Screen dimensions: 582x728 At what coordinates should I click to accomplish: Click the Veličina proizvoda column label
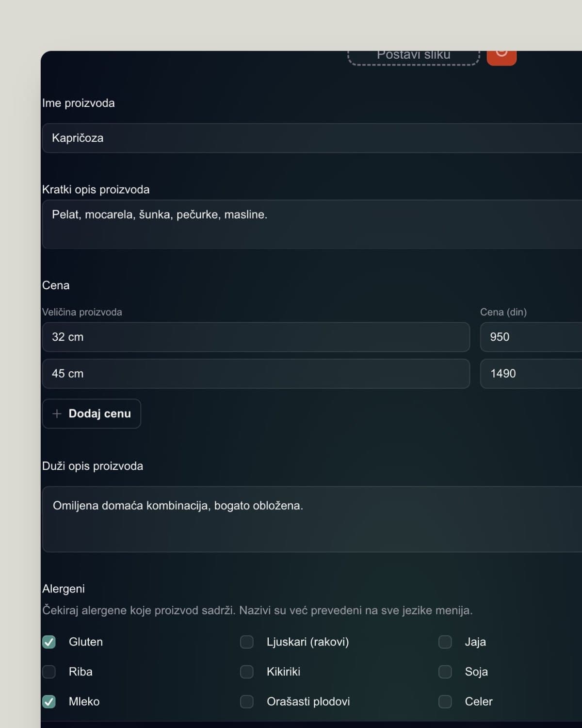(x=82, y=312)
